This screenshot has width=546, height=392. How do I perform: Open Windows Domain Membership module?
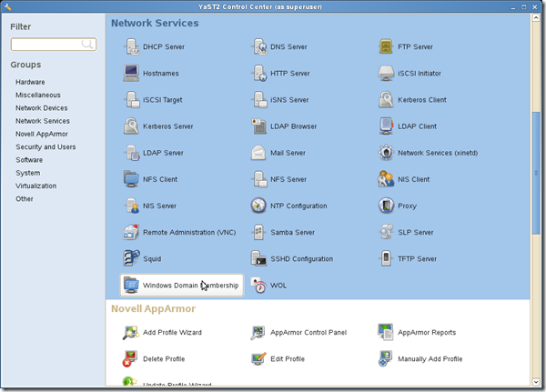[x=182, y=286]
